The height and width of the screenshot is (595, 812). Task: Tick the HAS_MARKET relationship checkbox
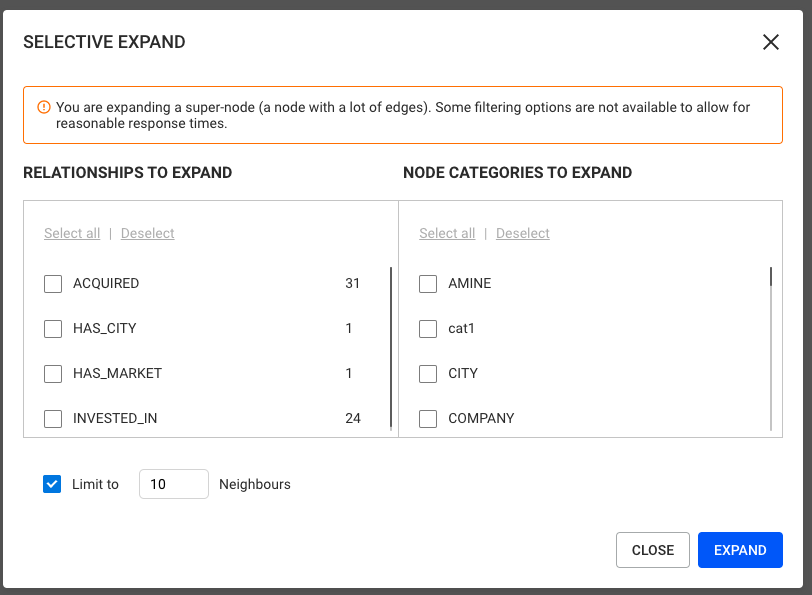[53, 374]
